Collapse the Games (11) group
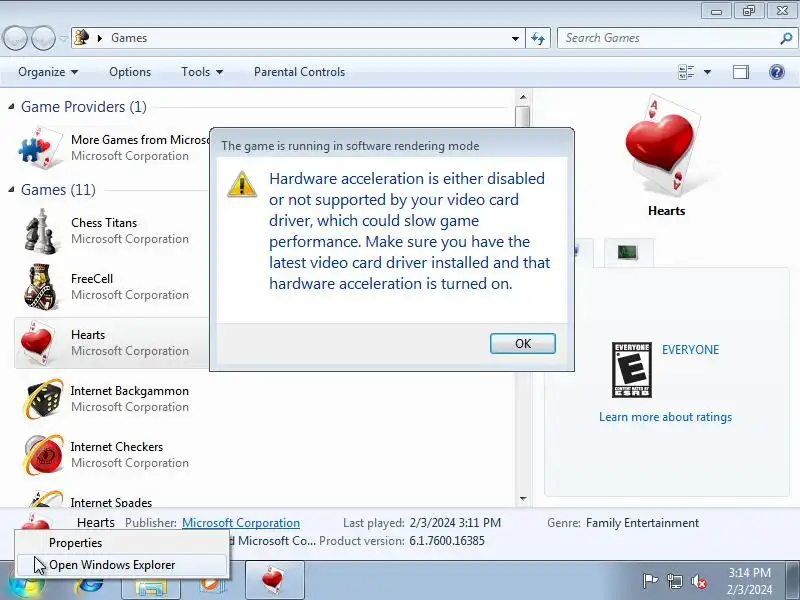 11,190
